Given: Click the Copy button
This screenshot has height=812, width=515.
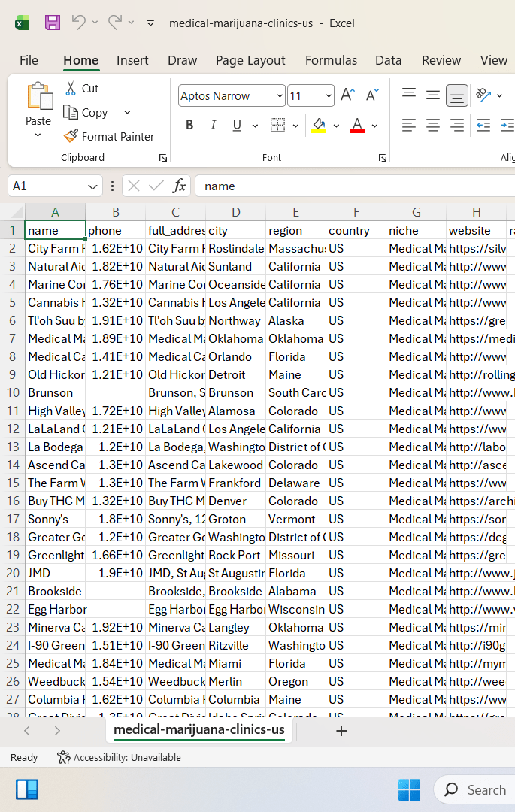Looking at the screenshot, I should (x=86, y=112).
